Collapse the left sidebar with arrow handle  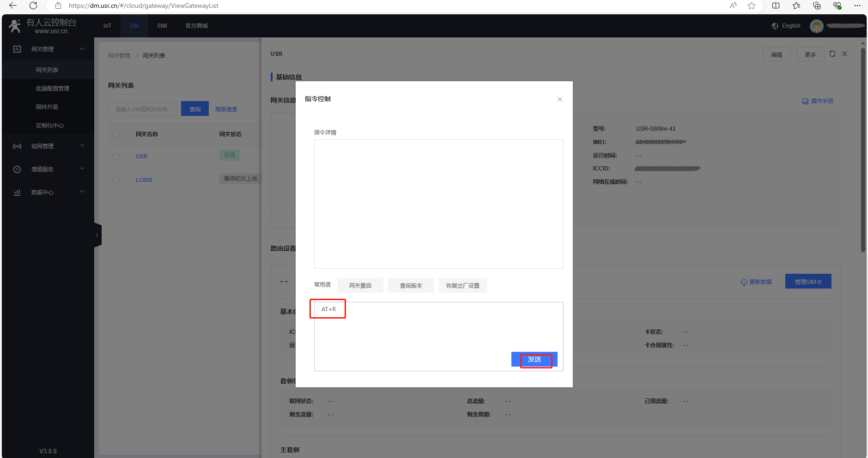[x=97, y=235]
